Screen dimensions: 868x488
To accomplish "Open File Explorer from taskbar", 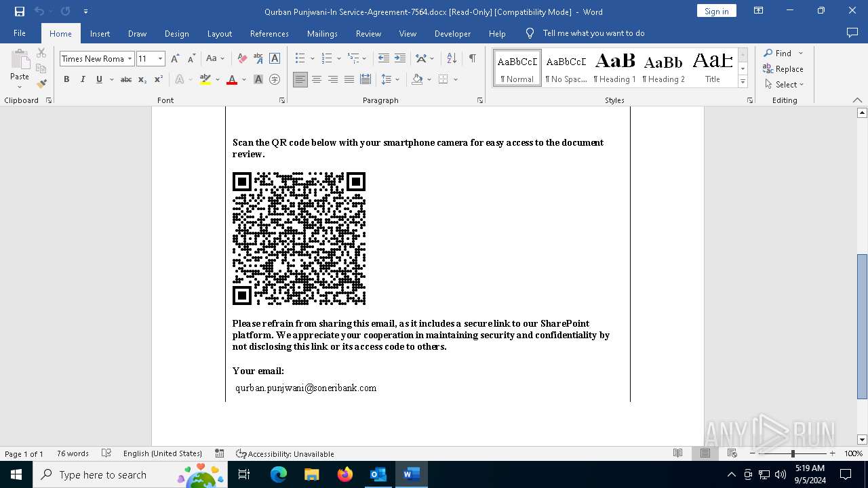I will [312, 474].
